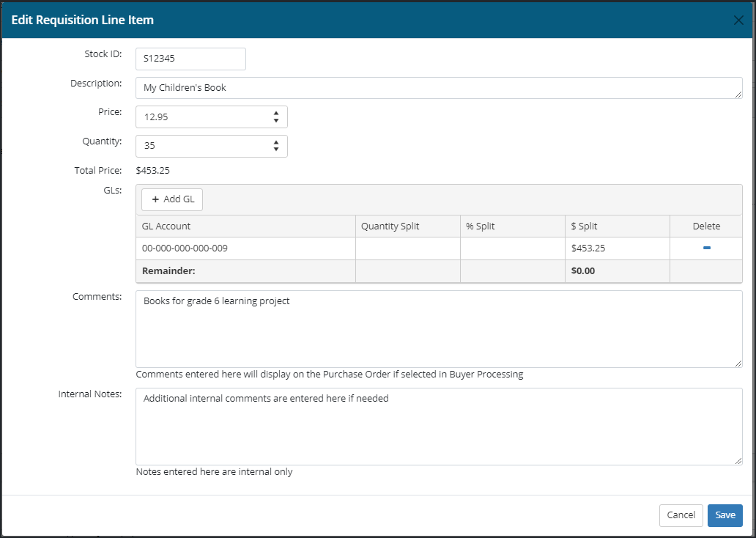Decrement the Quantity using down arrow

[x=276, y=150]
